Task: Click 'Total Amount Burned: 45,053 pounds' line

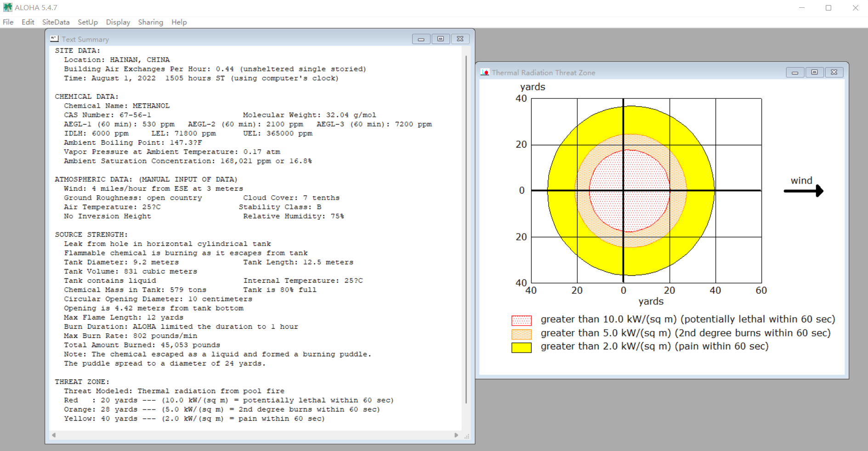Action: (x=142, y=345)
